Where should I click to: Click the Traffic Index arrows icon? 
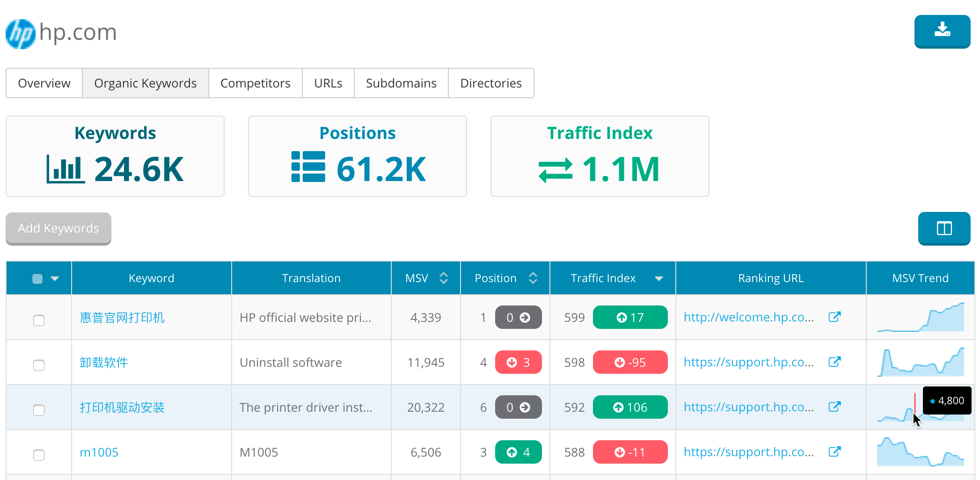[555, 170]
